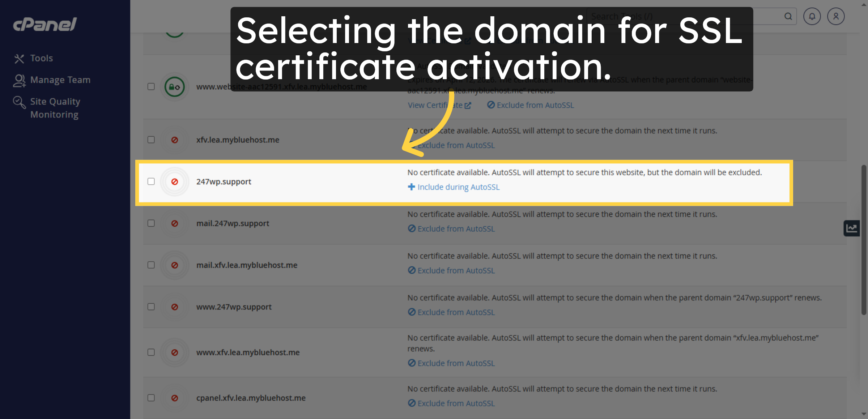Check the checkbox for 247wp.support

pyautogui.click(x=151, y=182)
